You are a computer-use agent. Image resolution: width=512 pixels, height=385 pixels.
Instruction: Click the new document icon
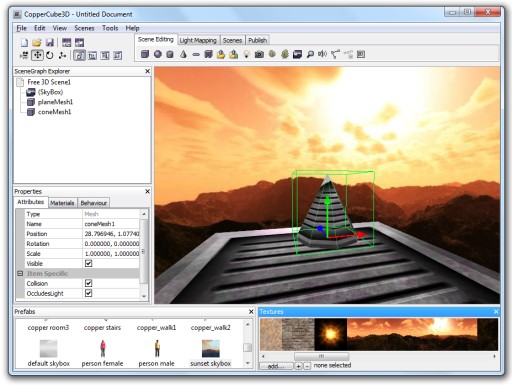click(x=24, y=42)
